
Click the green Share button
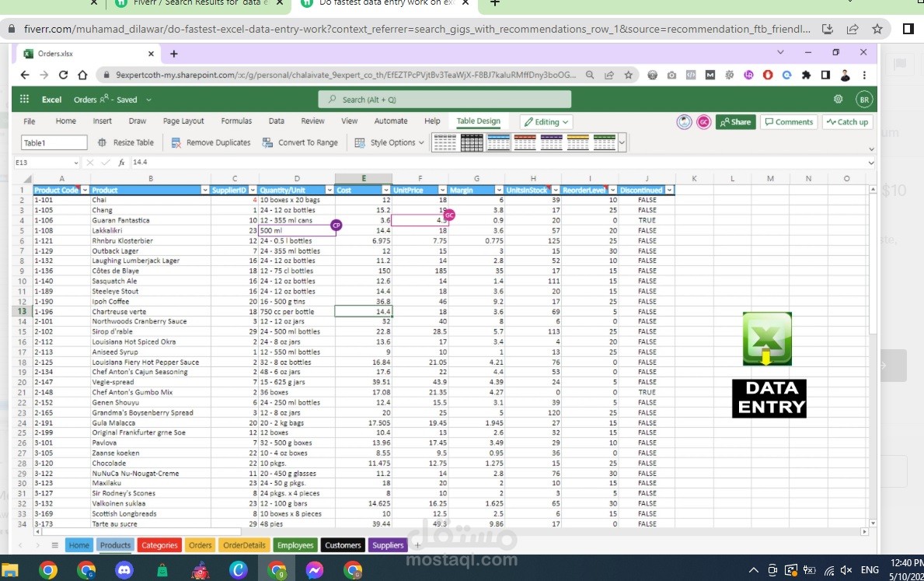point(735,122)
